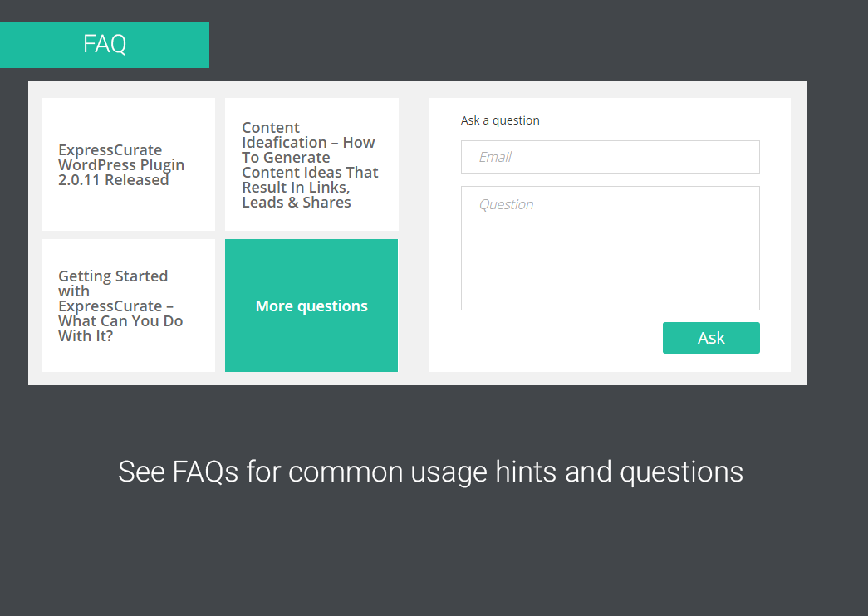Click the Ask a question label
This screenshot has height=616, width=868.
(500, 120)
